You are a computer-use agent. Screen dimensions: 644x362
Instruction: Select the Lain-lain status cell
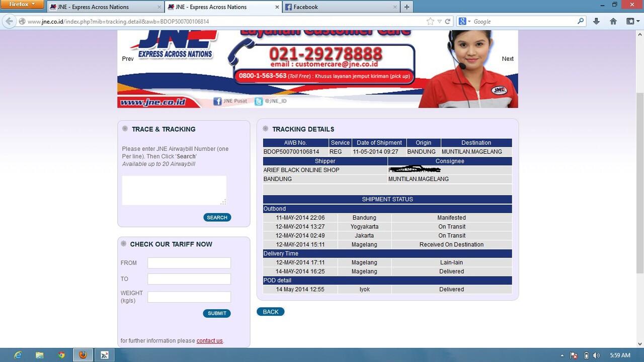[451, 262]
